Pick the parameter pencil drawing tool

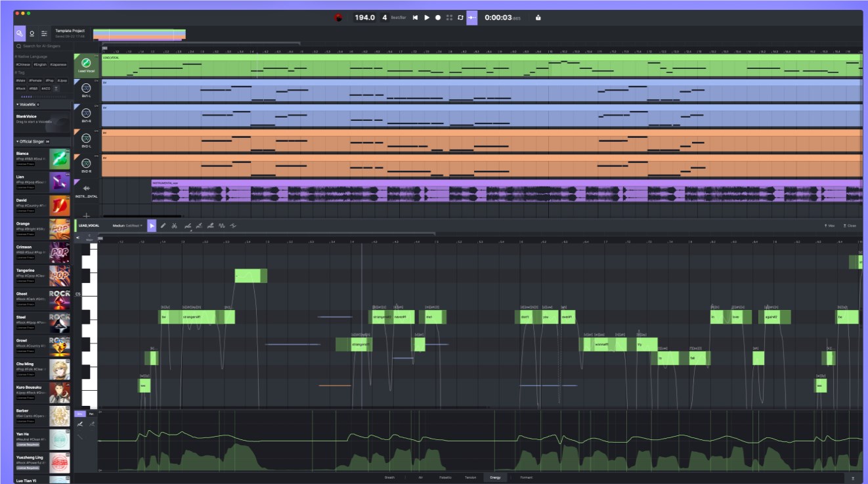[80, 424]
